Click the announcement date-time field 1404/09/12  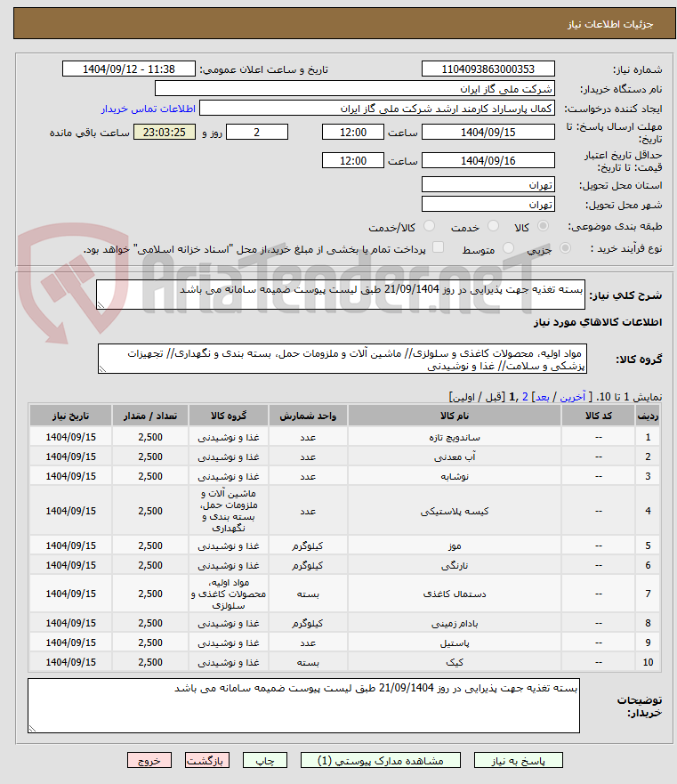128,69
